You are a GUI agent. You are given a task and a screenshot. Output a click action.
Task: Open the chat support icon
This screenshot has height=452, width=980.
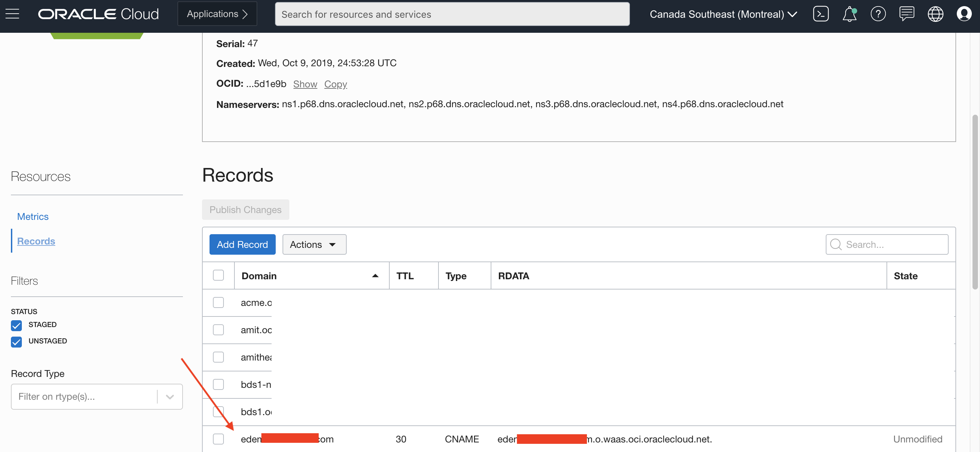907,14
